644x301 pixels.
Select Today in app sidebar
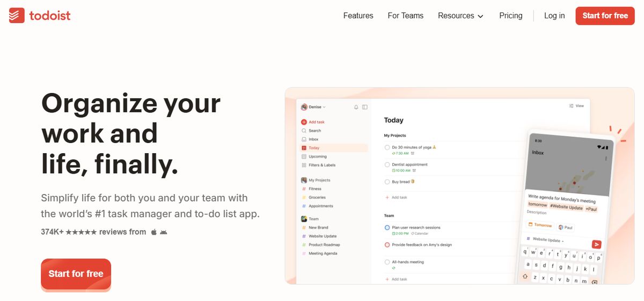(334, 148)
